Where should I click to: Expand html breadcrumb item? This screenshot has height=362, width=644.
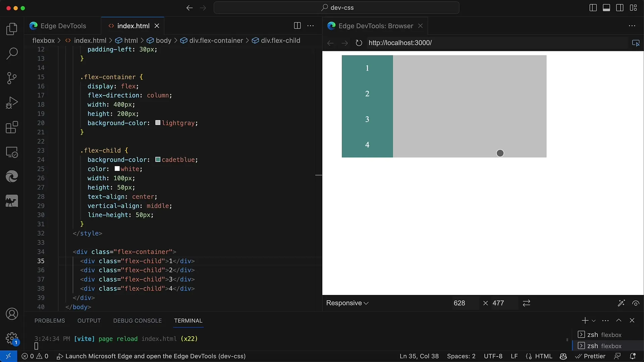[x=126, y=41]
